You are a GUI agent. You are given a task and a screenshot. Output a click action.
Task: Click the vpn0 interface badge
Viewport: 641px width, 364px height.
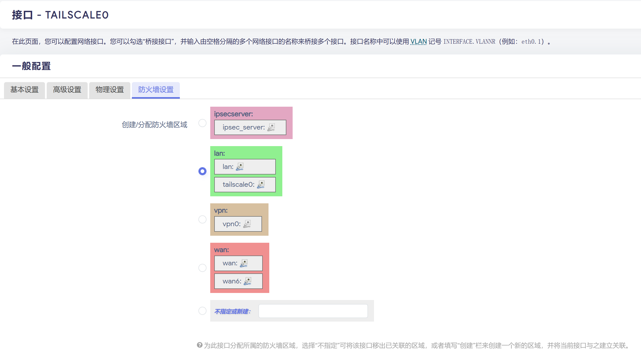coord(238,224)
